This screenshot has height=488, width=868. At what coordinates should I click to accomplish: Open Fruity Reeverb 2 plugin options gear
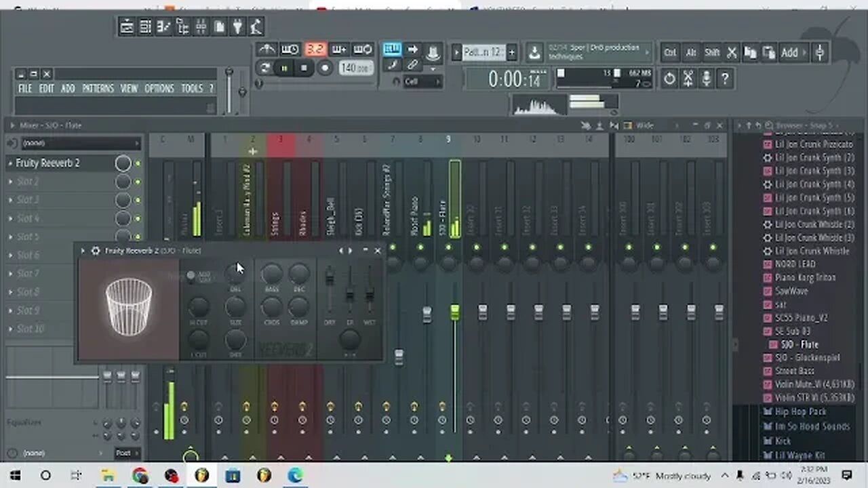click(x=96, y=251)
